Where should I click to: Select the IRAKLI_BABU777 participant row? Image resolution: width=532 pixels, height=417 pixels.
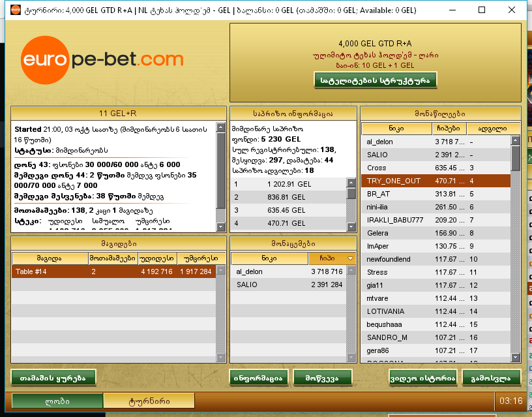(x=436, y=220)
